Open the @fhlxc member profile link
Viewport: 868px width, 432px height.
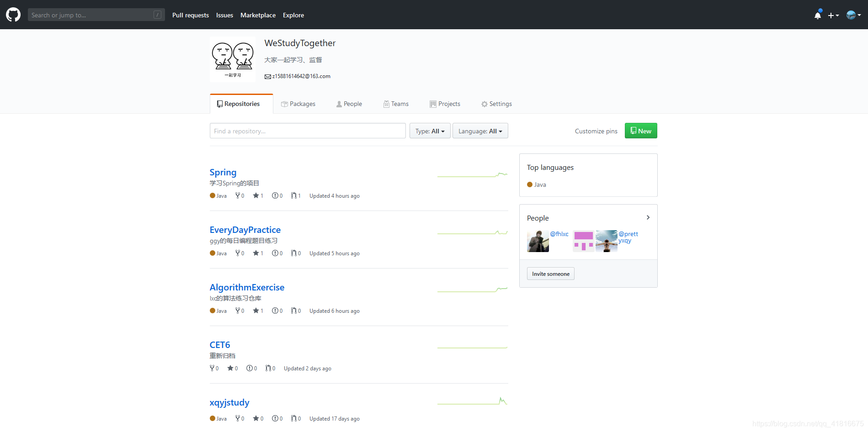point(559,234)
